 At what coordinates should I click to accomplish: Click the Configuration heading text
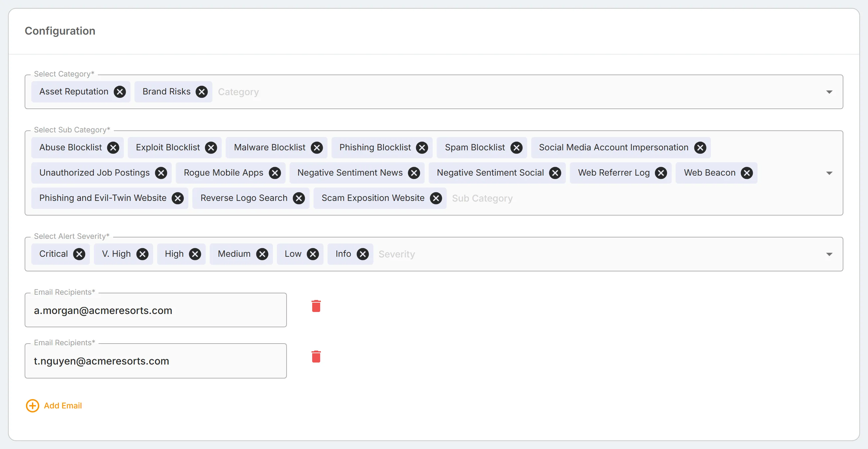60,31
